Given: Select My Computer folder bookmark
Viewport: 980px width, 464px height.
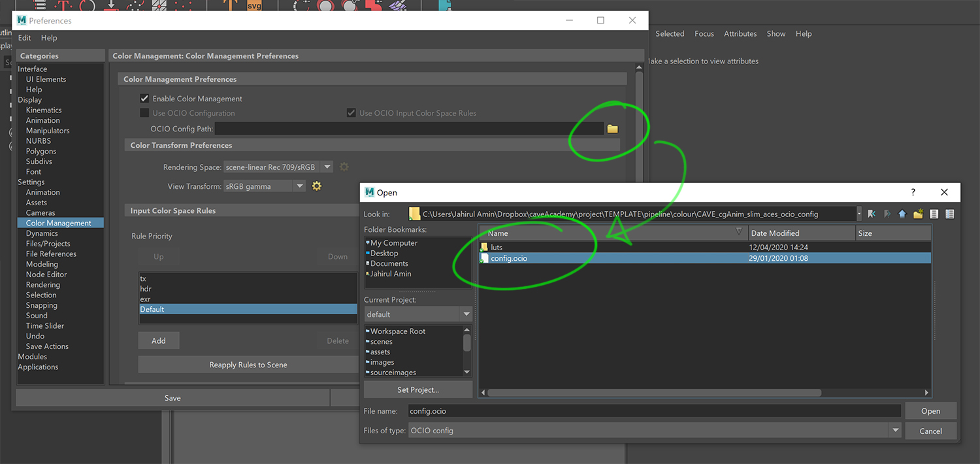Looking at the screenshot, I should (394, 242).
